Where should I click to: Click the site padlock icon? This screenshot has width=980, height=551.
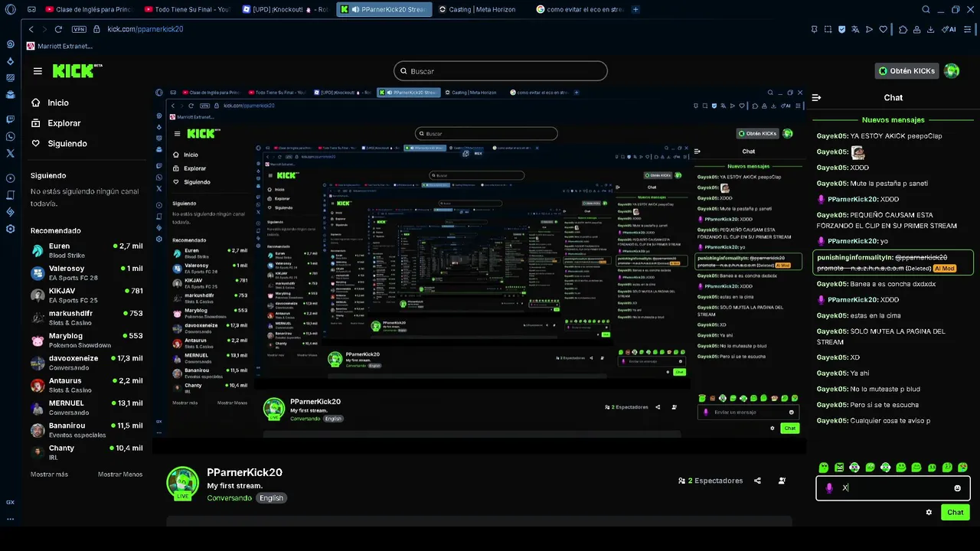click(97, 29)
